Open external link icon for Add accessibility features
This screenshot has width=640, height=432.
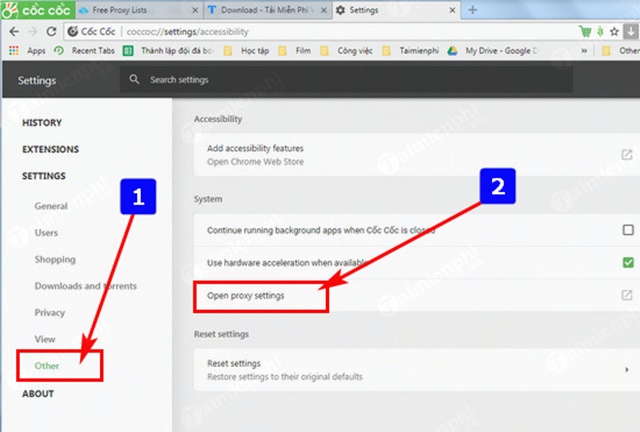tap(626, 155)
